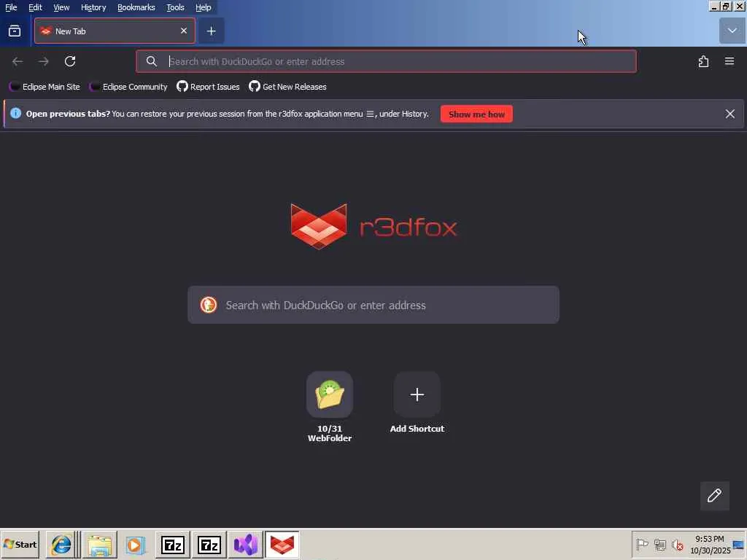Open the first 7-Zip taskbar icon
Image resolution: width=747 pixels, height=560 pixels.
(172, 545)
